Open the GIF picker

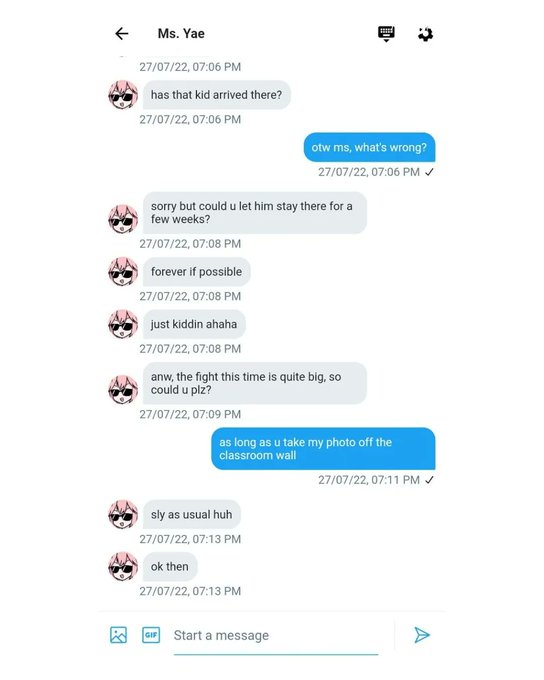pos(151,635)
